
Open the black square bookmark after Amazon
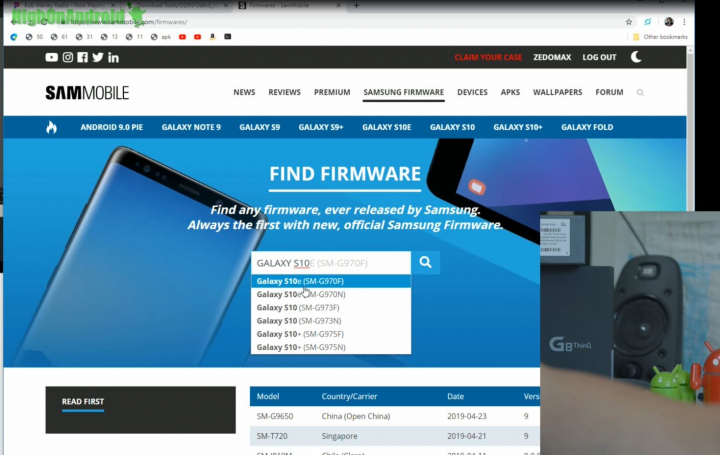(x=228, y=37)
